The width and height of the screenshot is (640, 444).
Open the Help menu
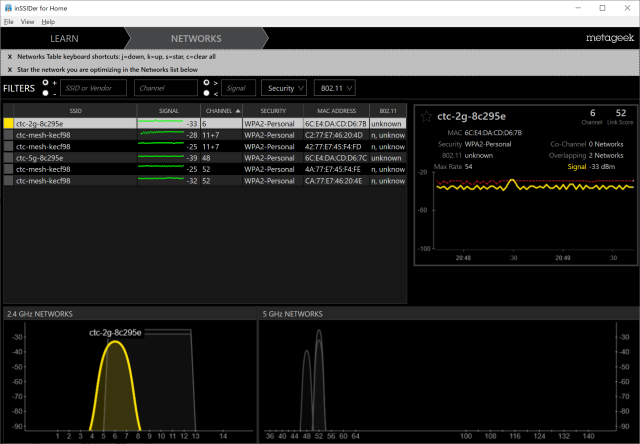(x=48, y=22)
